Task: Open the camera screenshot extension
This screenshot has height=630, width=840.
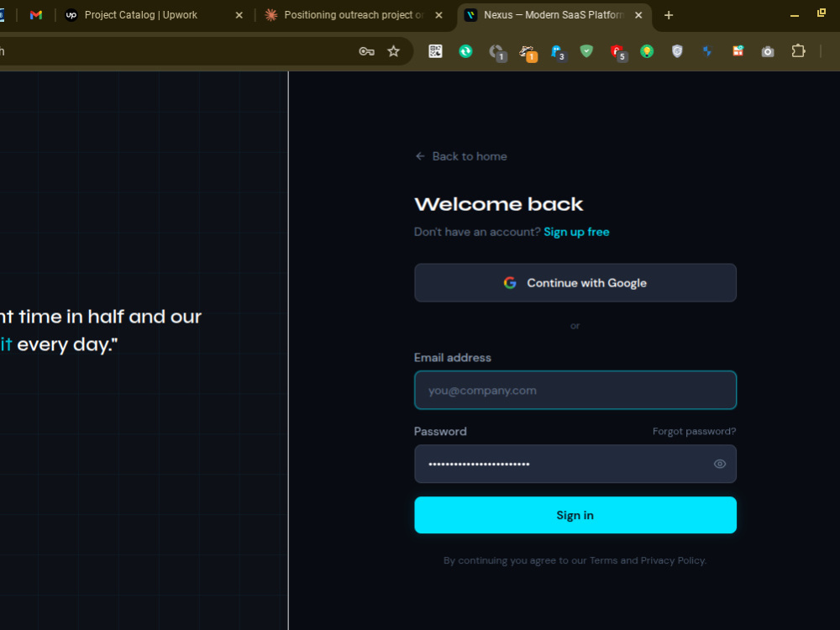Action: pos(768,51)
